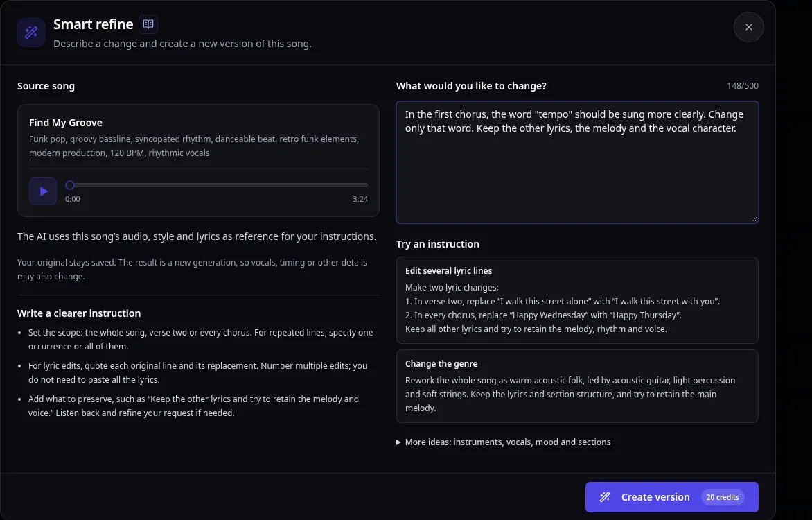The image size is (812, 520).
Task: Click the Create version button
Action: (x=671, y=497)
